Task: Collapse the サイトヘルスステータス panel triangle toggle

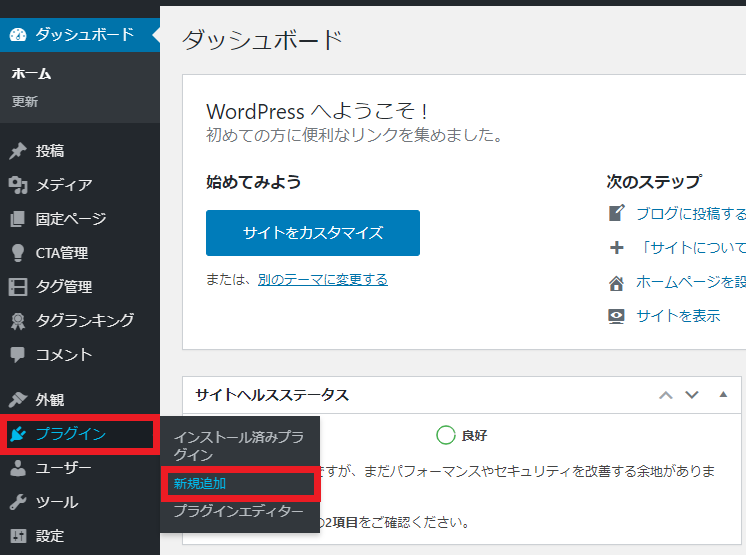Action: point(723,394)
